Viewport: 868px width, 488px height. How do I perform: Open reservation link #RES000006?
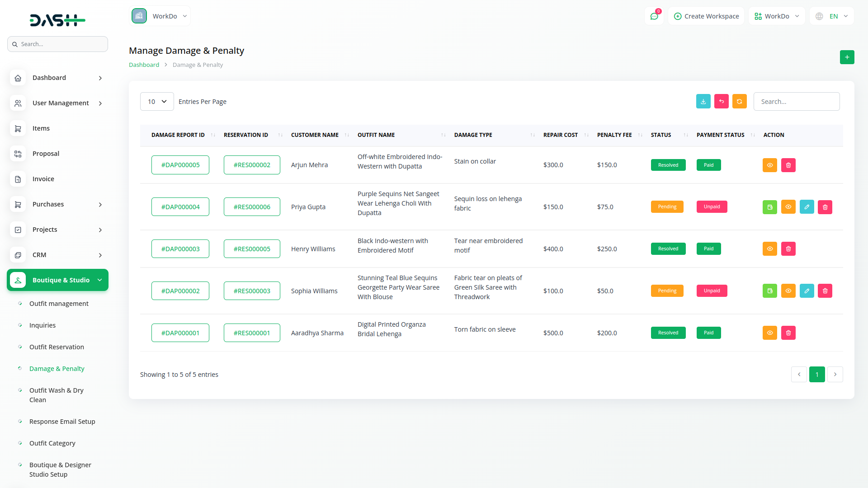click(x=252, y=207)
